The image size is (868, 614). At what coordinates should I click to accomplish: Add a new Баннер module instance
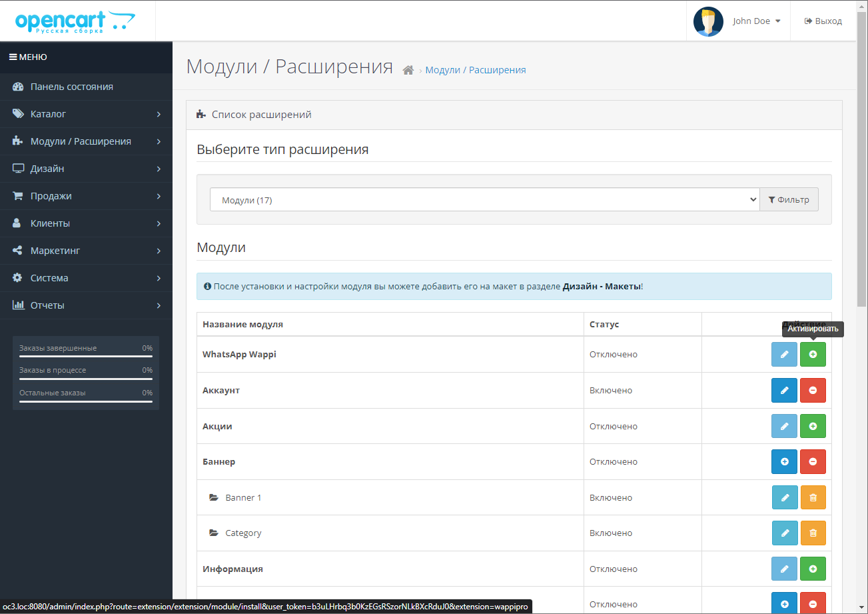(x=784, y=461)
